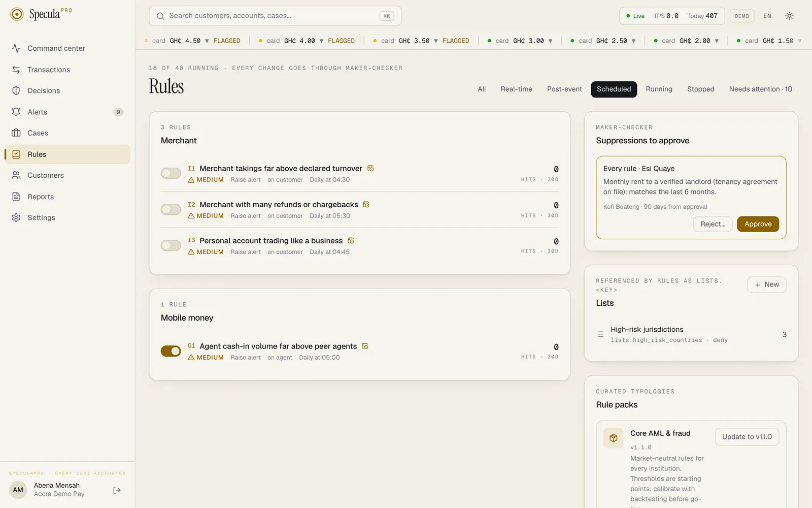Open the Transactions sidebar icon
812x508 pixels.
click(16, 70)
